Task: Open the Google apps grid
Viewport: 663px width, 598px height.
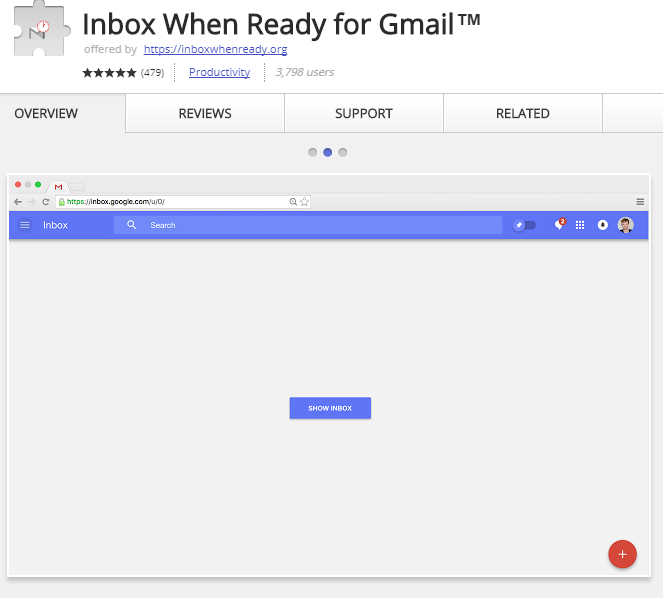Action: 580,225
